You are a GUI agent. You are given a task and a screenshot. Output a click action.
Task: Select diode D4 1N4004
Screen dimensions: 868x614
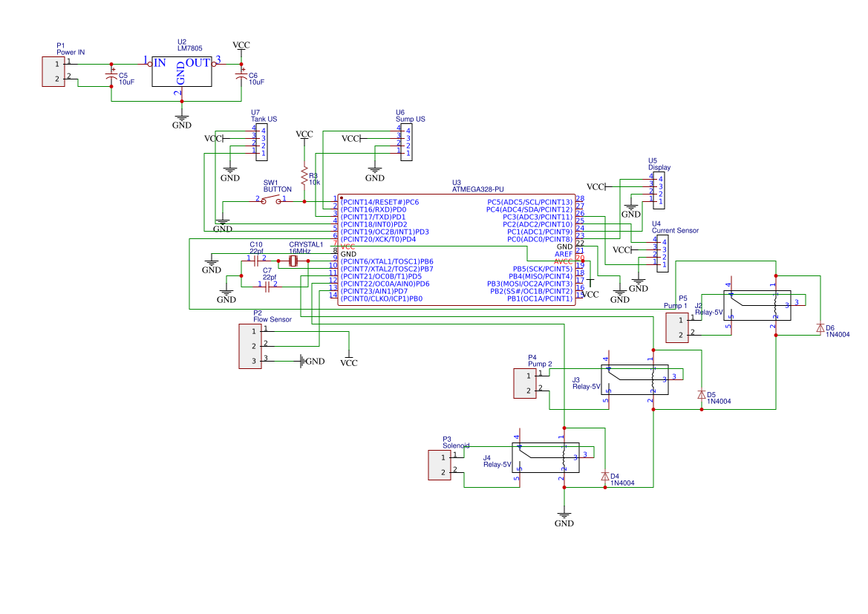click(x=605, y=476)
